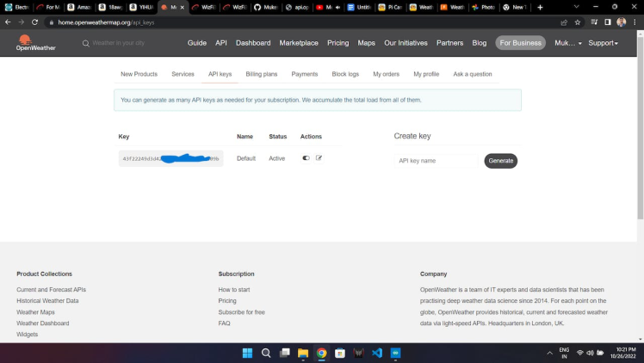
Task: Go forward in browser history
Action: coord(22,22)
